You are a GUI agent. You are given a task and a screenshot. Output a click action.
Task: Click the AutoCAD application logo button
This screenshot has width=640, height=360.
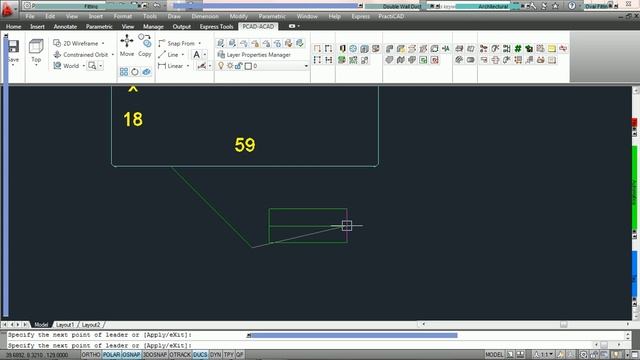pyautogui.click(x=7, y=9)
